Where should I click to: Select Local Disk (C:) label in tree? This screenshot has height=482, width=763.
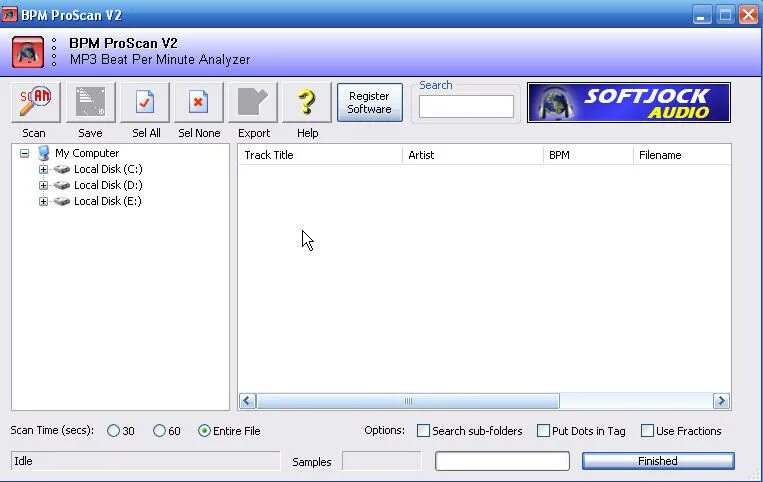click(x=108, y=169)
